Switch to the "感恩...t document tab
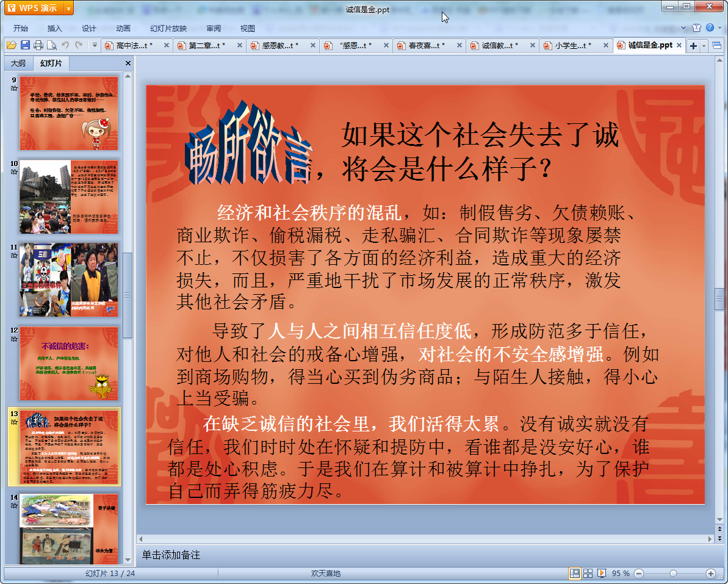 click(353, 46)
